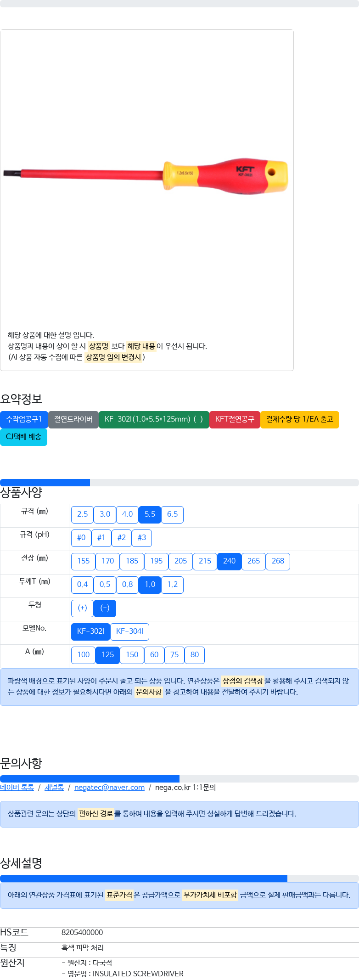Select the (+) head type
This screenshot has width=359, height=980.
[82, 608]
